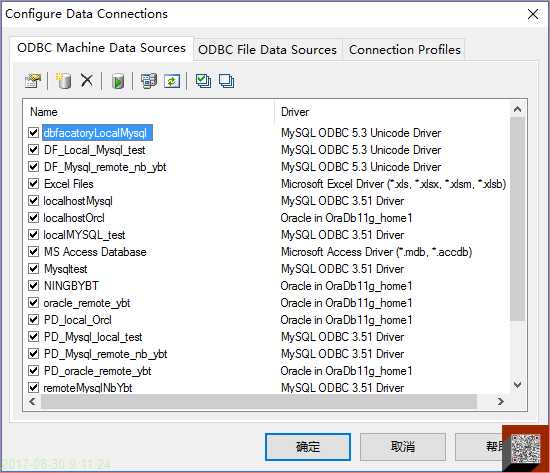Click the horizontal scrollbar thumb
Image resolution: width=550 pixels, height=473 pixels.
(x=259, y=401)
